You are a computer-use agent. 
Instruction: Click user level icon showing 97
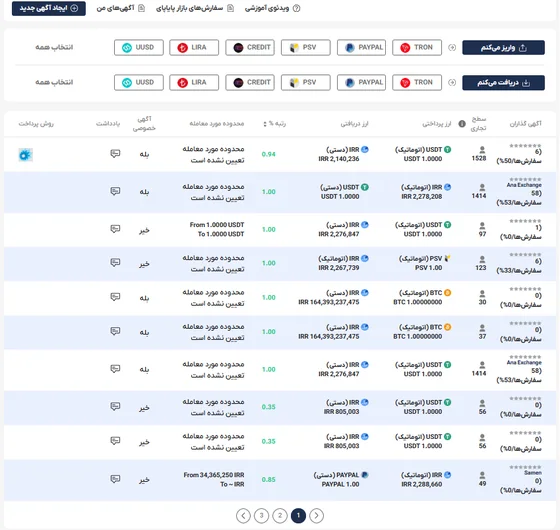point(482,225)
